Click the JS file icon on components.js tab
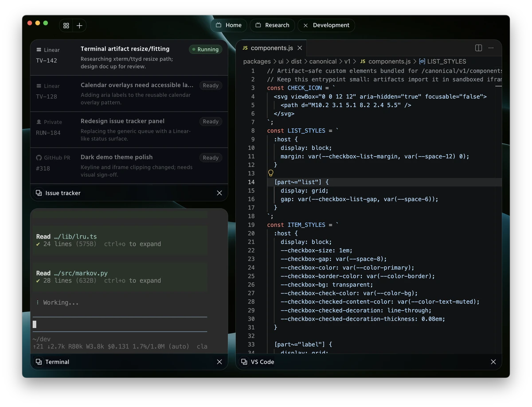 [245, 48]
